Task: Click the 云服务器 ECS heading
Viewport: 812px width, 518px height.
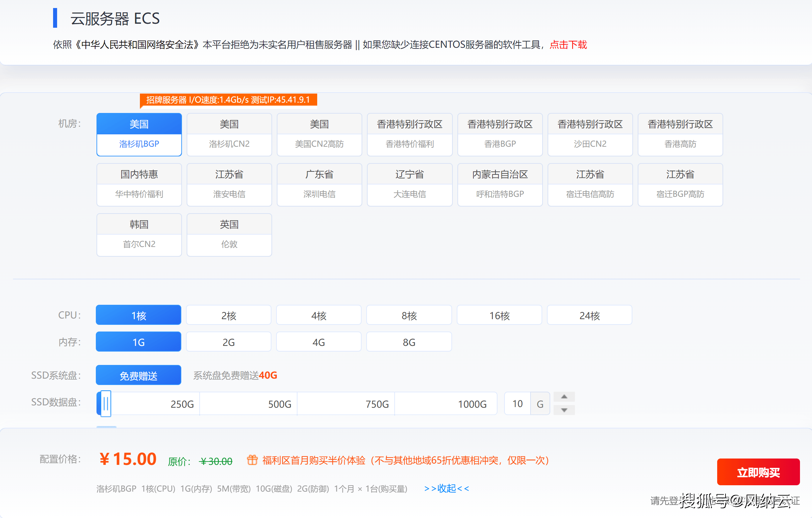Action: pos(115,18)
